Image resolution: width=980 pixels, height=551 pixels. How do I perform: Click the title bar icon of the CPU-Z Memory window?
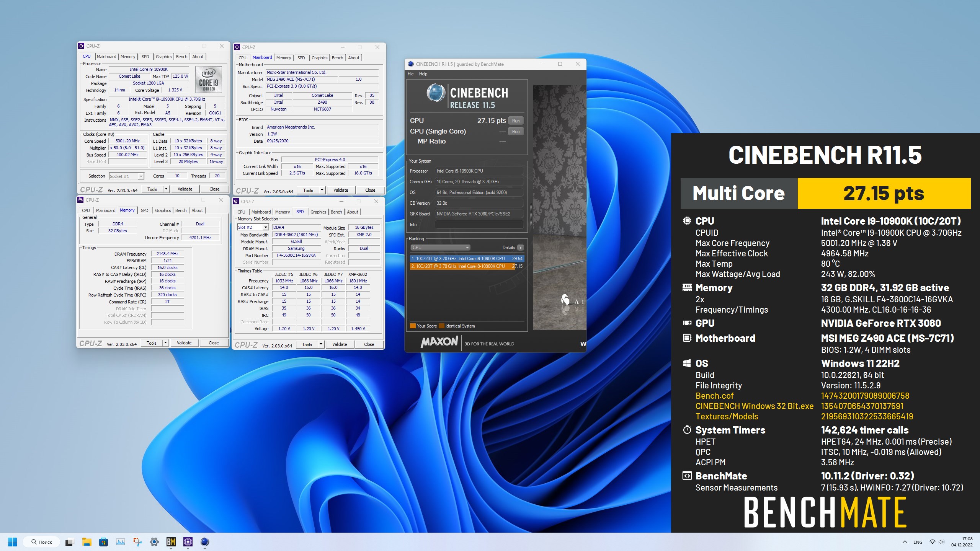80,200
